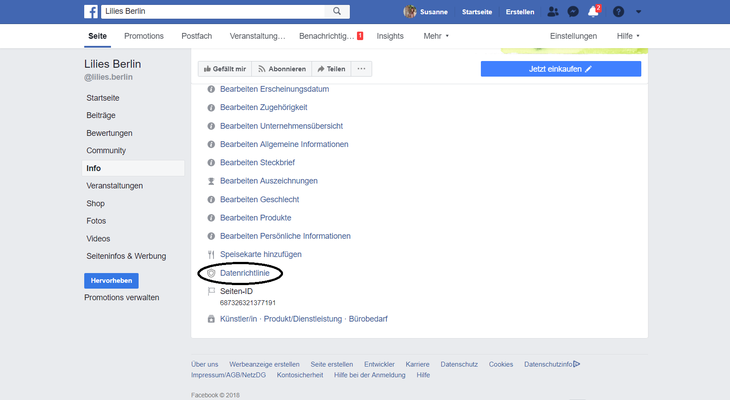The image size is (730, 400).
Task: Open the Datenrichtlinie link
Action: click(244, 273)
